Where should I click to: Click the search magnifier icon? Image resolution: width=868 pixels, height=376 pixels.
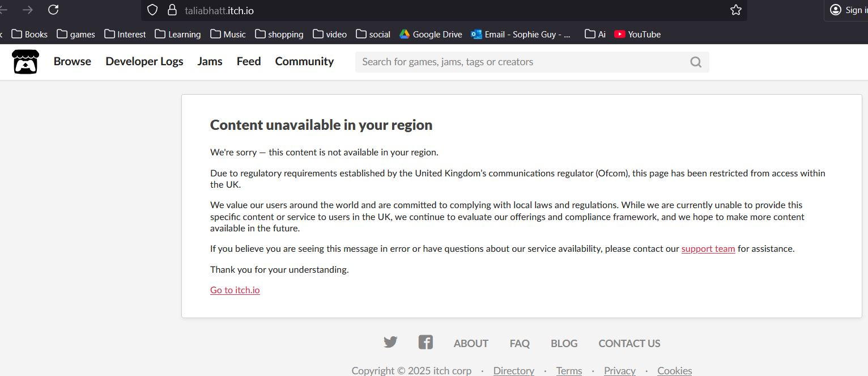pyautogui.click(x=696, y=62)
